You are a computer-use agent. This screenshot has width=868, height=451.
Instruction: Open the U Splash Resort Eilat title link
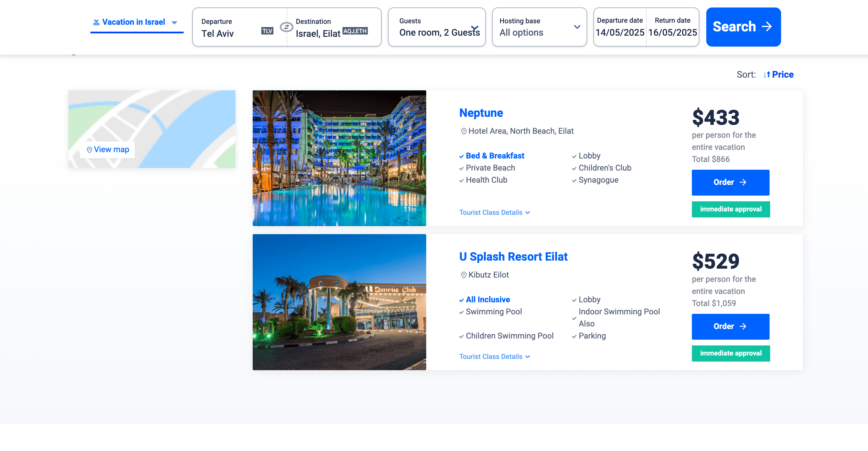pyautogui.click(x=513, y=257)
